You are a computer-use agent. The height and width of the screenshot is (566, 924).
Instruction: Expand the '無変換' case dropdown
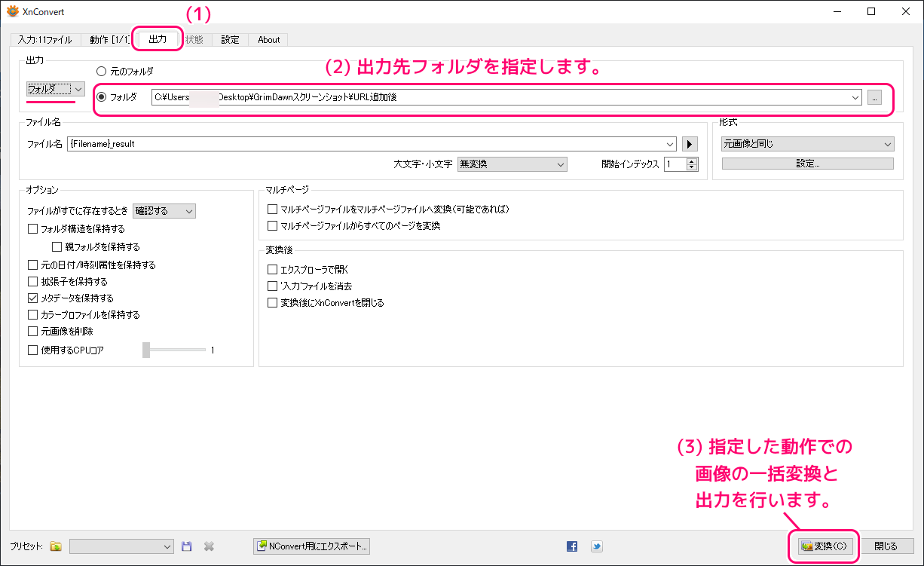point(512,164)
